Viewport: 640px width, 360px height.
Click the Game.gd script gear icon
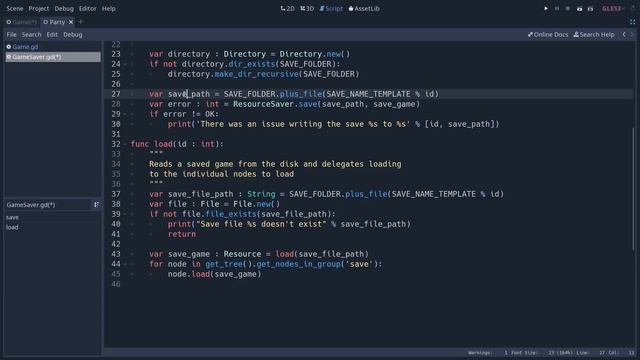pos(9,47)
